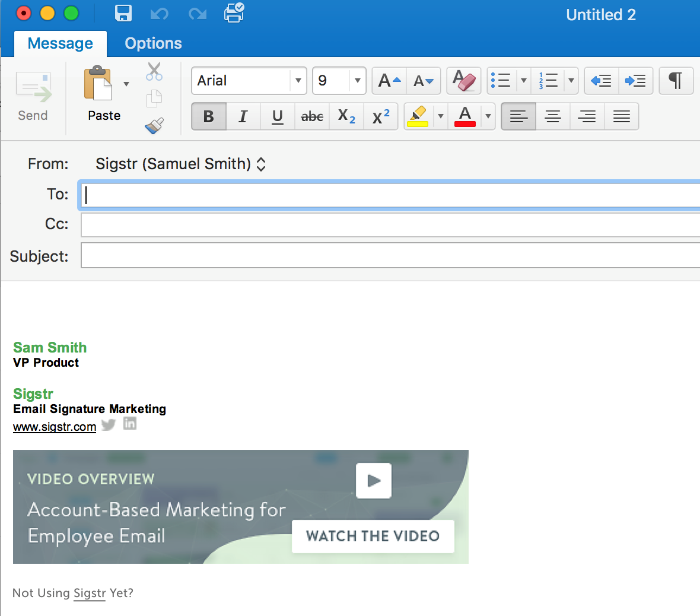Click the VP Product title text
This screenshot has width=700, height=616.
[x=46, y=363]
